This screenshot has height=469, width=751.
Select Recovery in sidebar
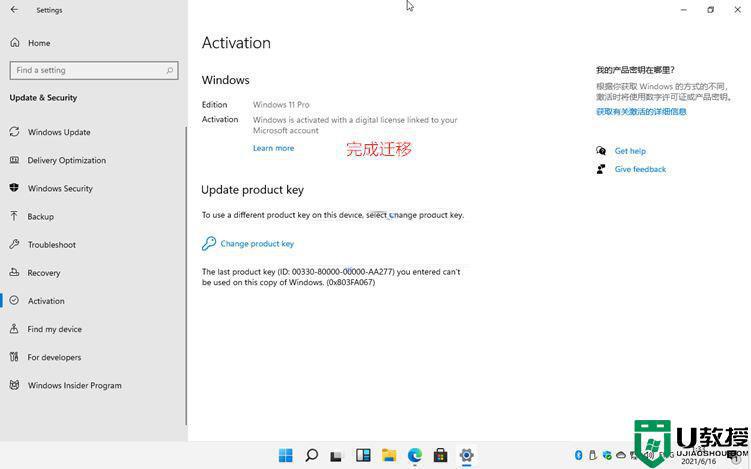44,273
